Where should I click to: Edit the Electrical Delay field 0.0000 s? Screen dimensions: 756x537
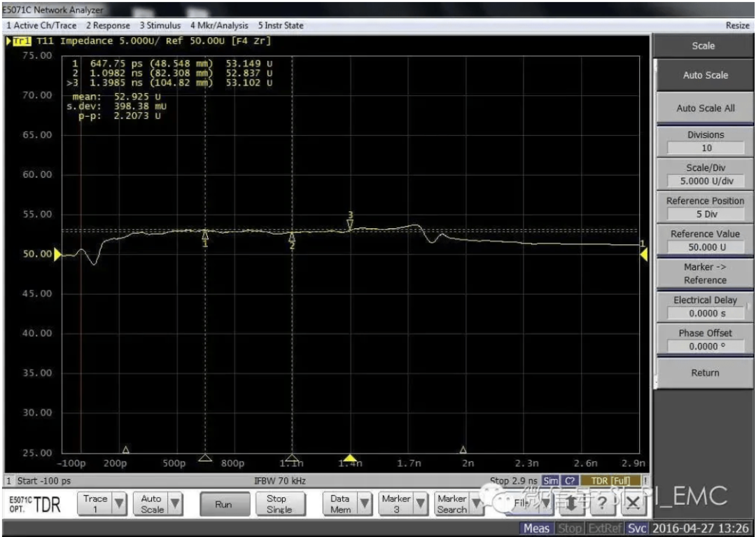[706, 314]
